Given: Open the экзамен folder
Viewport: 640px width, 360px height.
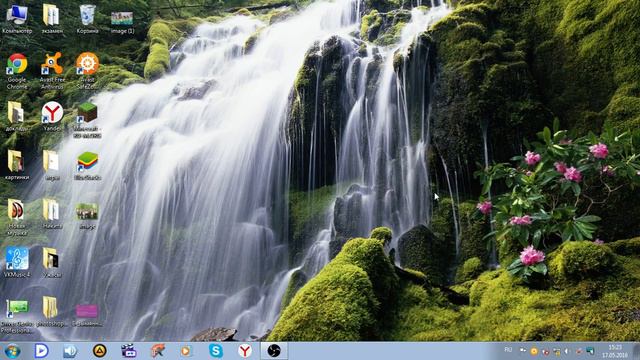Looking at the screenshot, I should click(x=51, y=18).
